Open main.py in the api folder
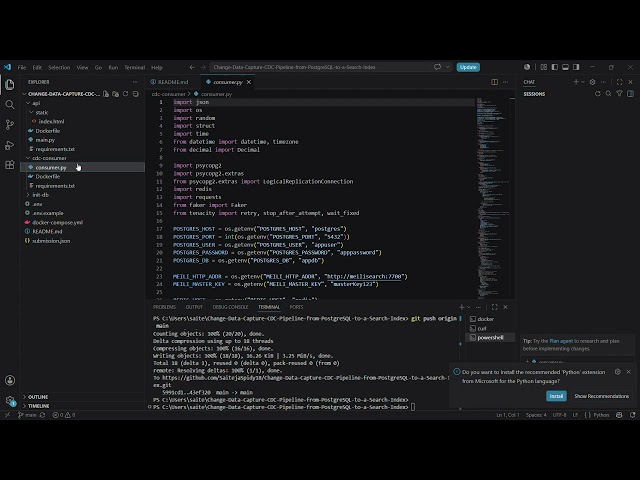Viewport: 640px width, 480px height. point(45,140)
